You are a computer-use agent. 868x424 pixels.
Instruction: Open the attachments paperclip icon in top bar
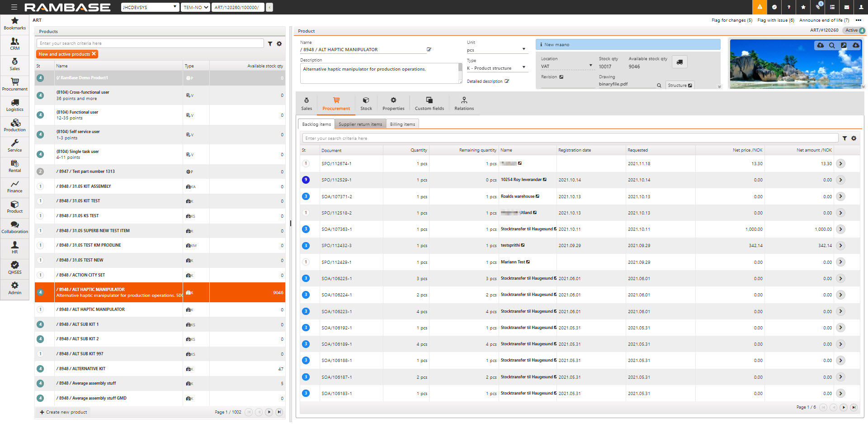click(x=818, y=7)
